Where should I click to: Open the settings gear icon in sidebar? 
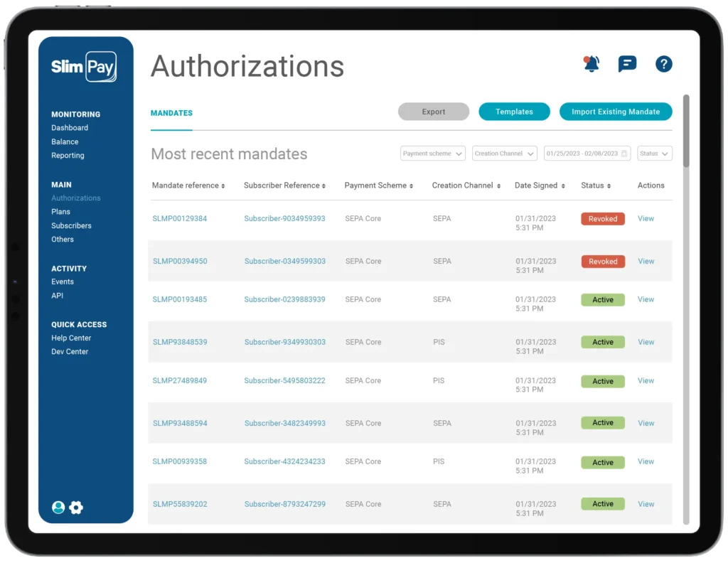click(x=76, y=507)
